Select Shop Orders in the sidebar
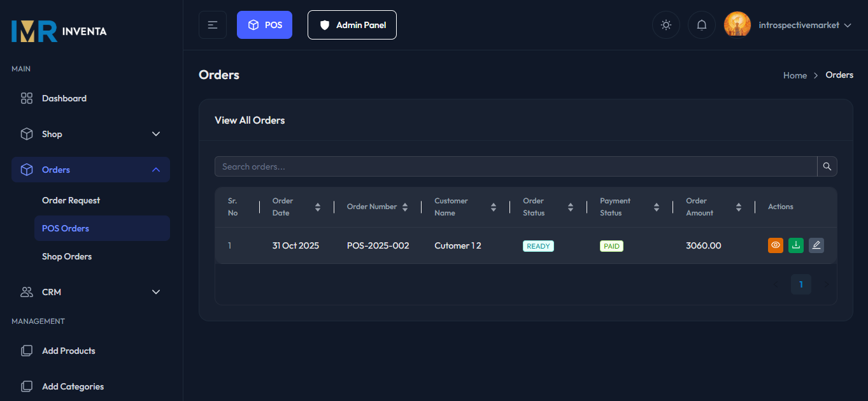This screenshot has height=401, width=868. click(67, 256)
